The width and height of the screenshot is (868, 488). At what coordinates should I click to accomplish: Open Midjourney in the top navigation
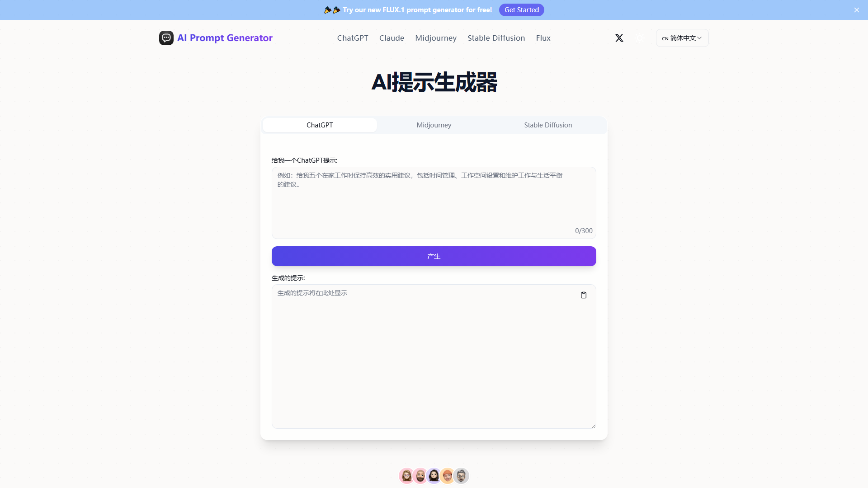436,38
